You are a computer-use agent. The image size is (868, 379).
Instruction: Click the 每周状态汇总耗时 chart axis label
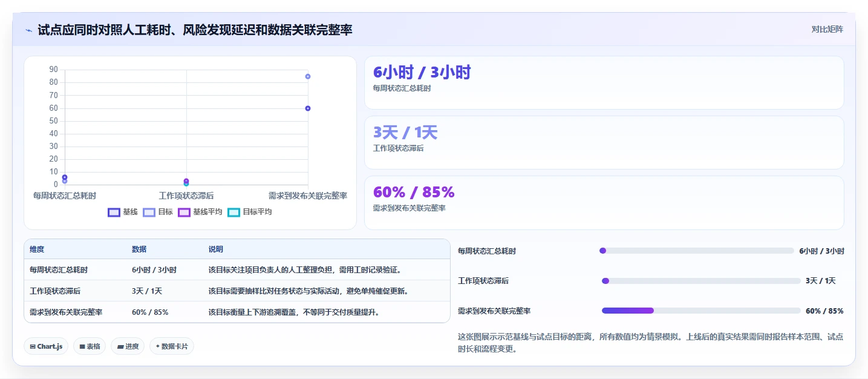point(65,196)
